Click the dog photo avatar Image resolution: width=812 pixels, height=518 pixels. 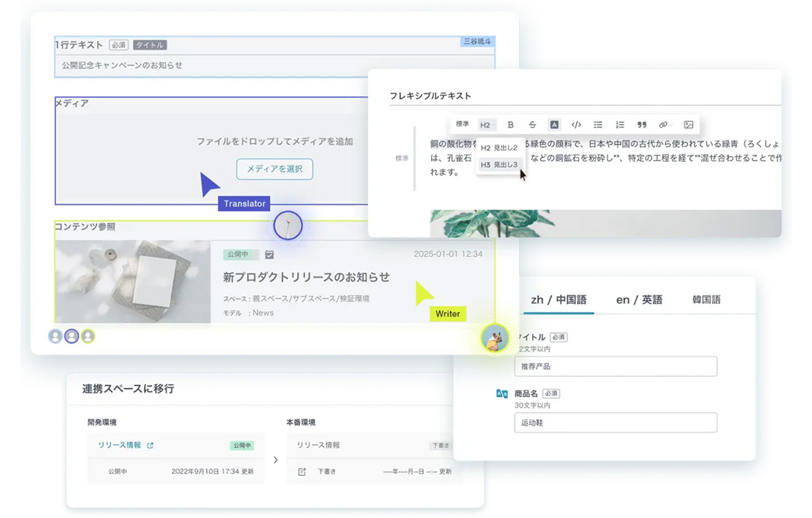(x=495, y=338)
